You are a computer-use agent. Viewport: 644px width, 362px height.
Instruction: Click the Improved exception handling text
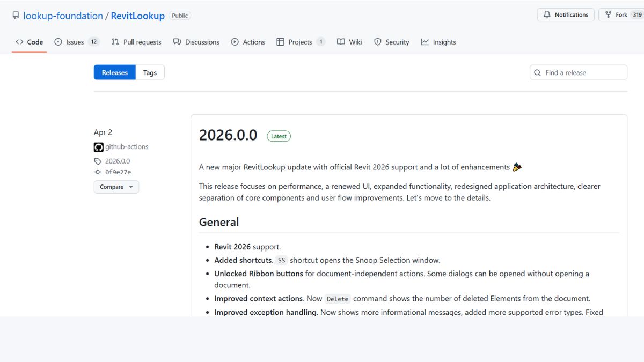click(x=265, y=312)
